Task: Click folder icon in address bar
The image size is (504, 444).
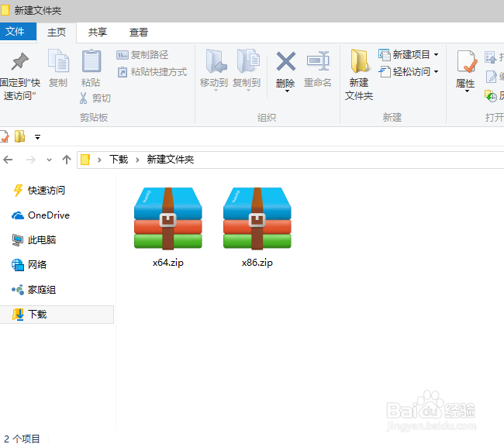Action: click(85, 160)
